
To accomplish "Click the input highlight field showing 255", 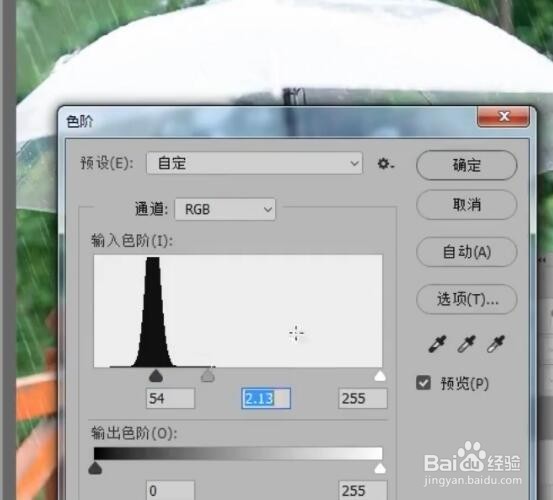I will (x=363, y=398).
